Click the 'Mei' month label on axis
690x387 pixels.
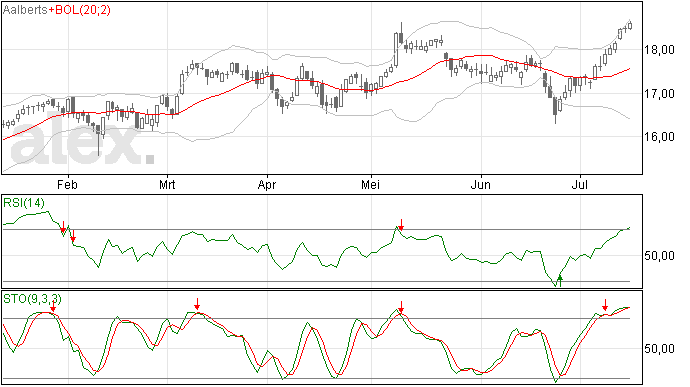point(370,184)
